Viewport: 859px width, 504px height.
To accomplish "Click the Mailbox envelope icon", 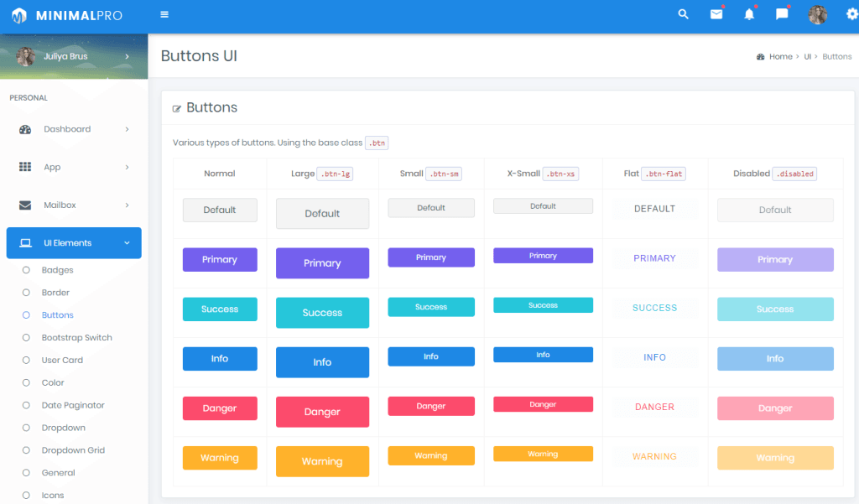I will click(25, 205).
